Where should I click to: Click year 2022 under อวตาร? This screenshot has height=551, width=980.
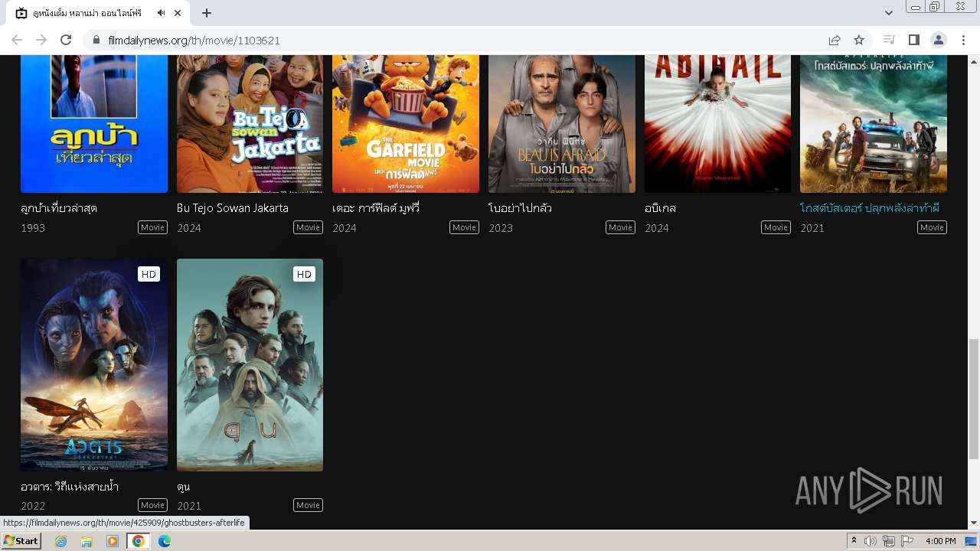point(33,506)
